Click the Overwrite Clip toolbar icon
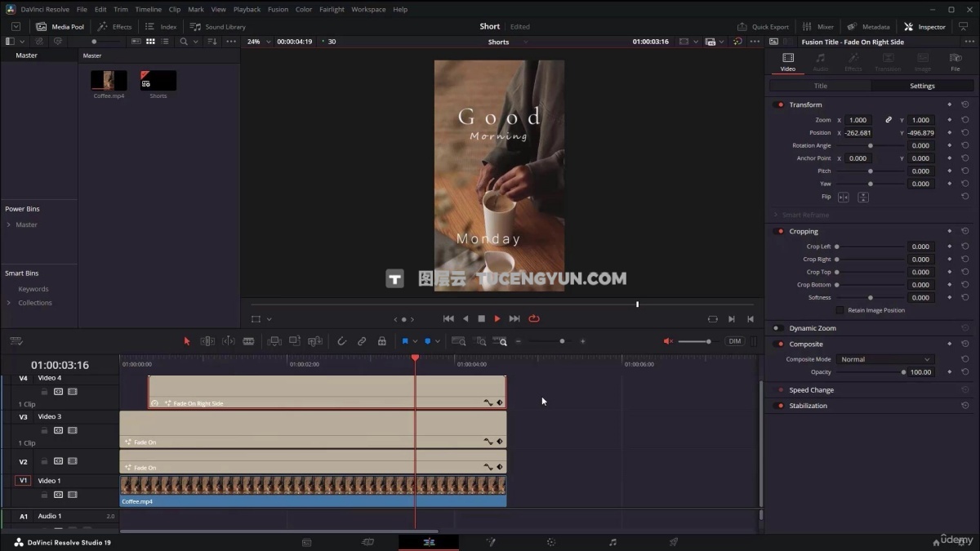 (x=294, y=341)
